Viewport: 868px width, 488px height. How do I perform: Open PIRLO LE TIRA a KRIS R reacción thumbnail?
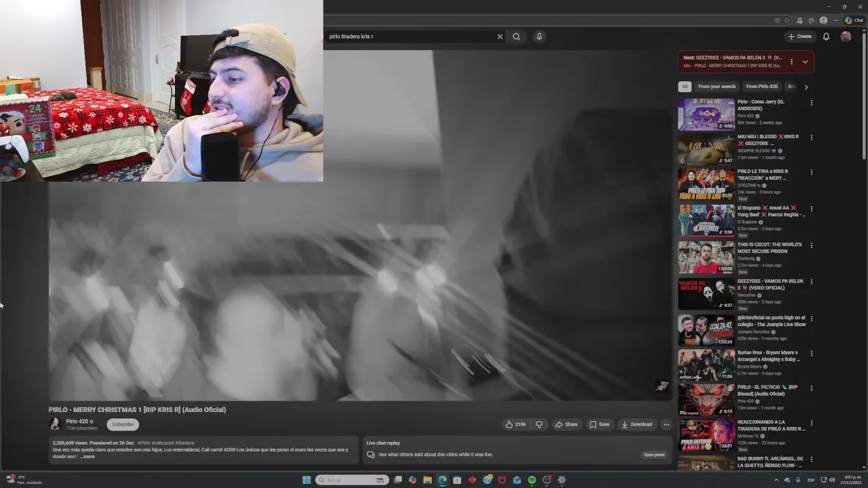(x=706, y=184)
